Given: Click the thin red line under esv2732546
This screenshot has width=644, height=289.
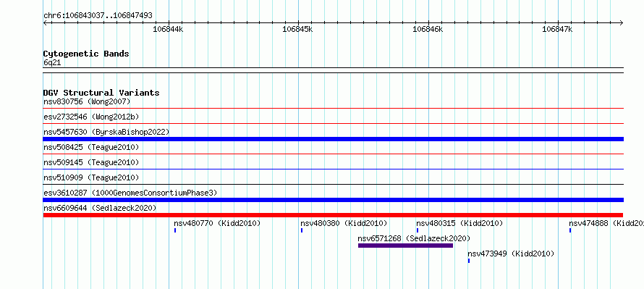Looking at the screenshot, I should tap(334, 124).
